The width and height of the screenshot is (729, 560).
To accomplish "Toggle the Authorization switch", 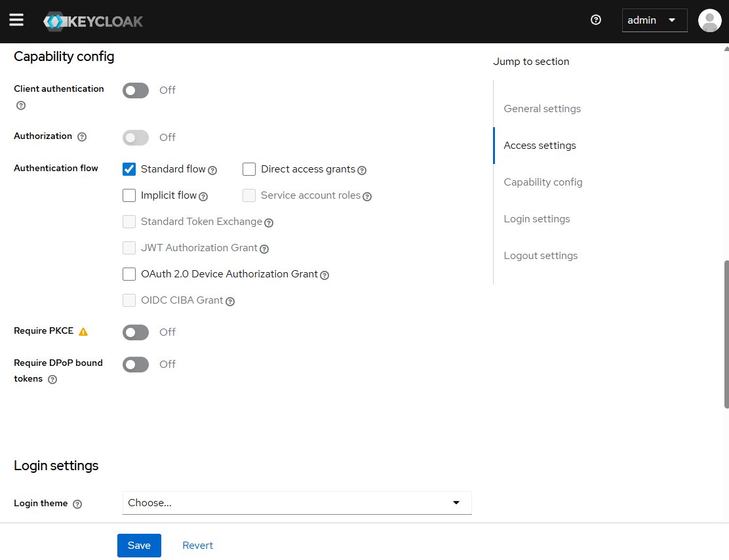I will pyautogui.click(x=136, y=138).
